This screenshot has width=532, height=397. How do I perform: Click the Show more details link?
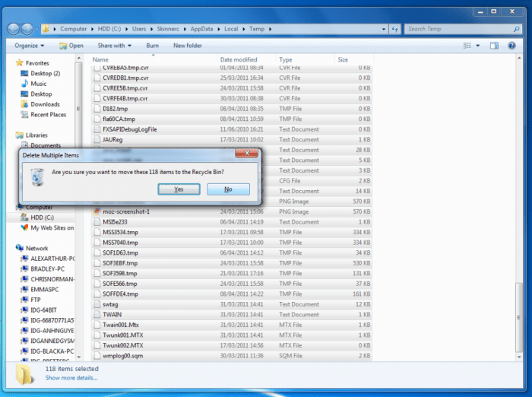tap(71, 378)
